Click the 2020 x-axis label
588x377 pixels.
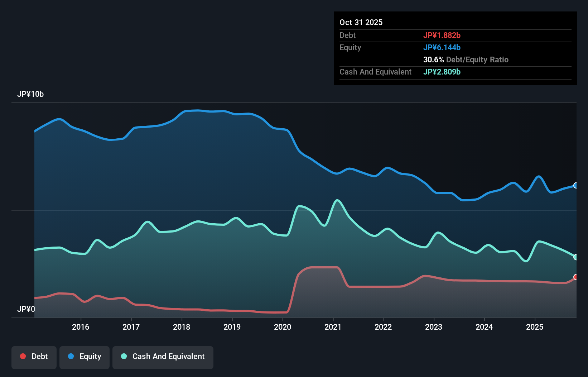[x=283, y=327]
